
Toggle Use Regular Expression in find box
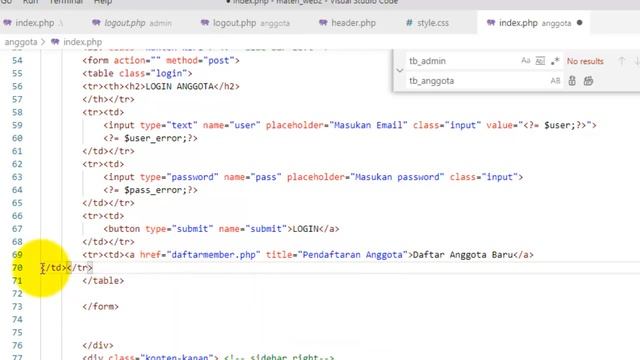click(x=554, y=61)
